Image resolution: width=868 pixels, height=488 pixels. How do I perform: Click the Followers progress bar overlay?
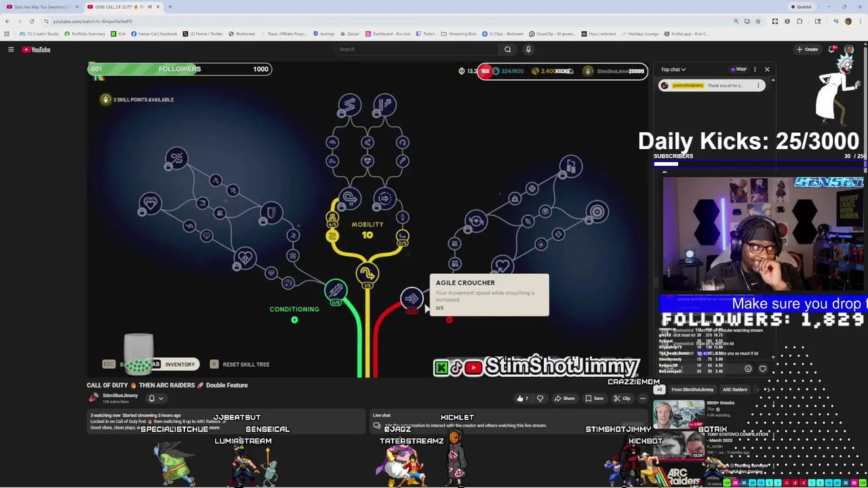tap(180, 69)
